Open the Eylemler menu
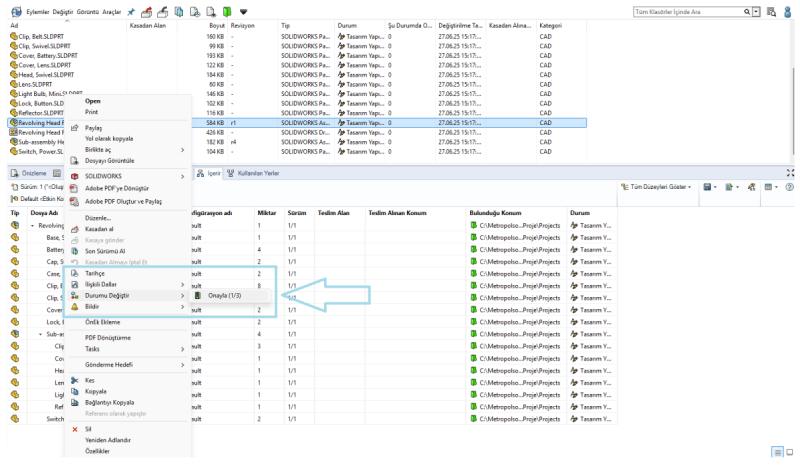 click(x=38, y=12)
